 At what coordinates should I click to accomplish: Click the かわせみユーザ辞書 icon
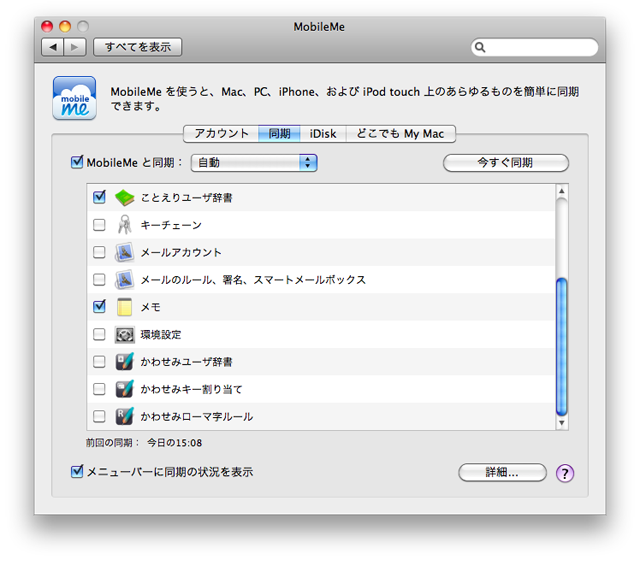pos(124,362)
